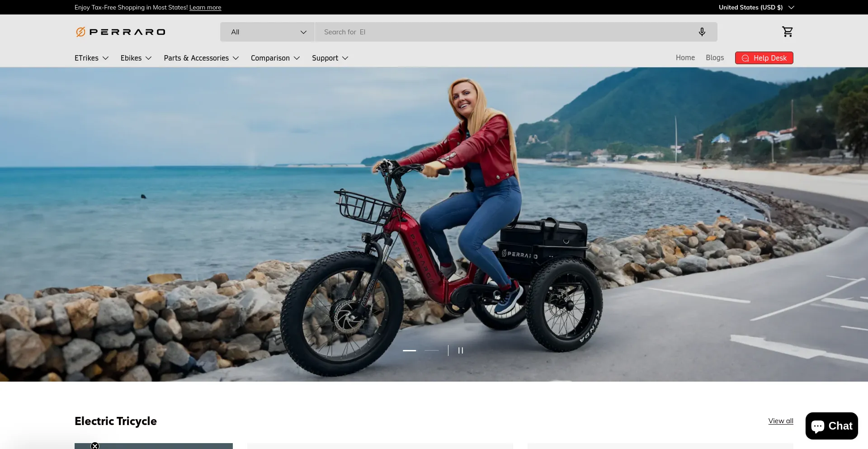Click the Enjoy Tax-Free Shopping announcement text
Screen dimensions: 868x449
[131, 7]
